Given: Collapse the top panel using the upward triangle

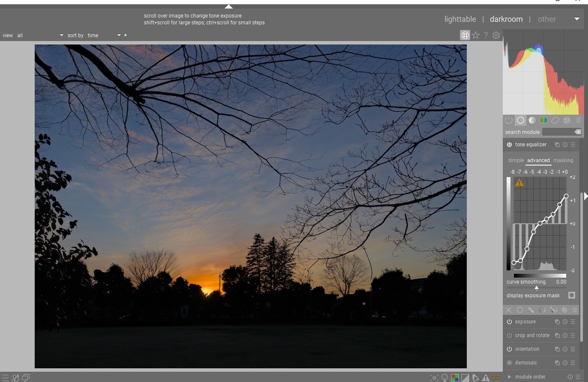Looking at the screenshot, I should [x=228, y=6].
